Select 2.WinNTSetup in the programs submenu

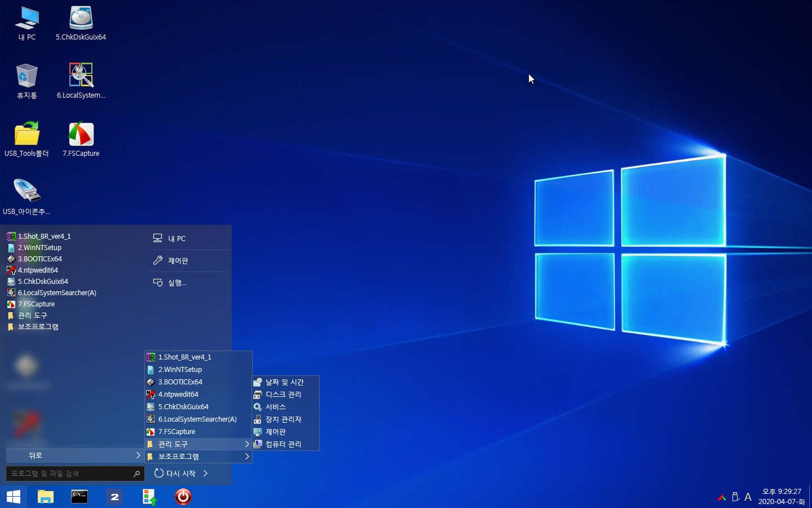(x=198, y=370)
